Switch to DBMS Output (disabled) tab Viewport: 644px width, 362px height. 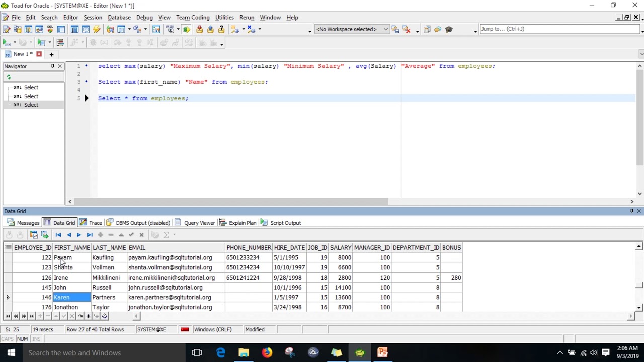point(138,223)
